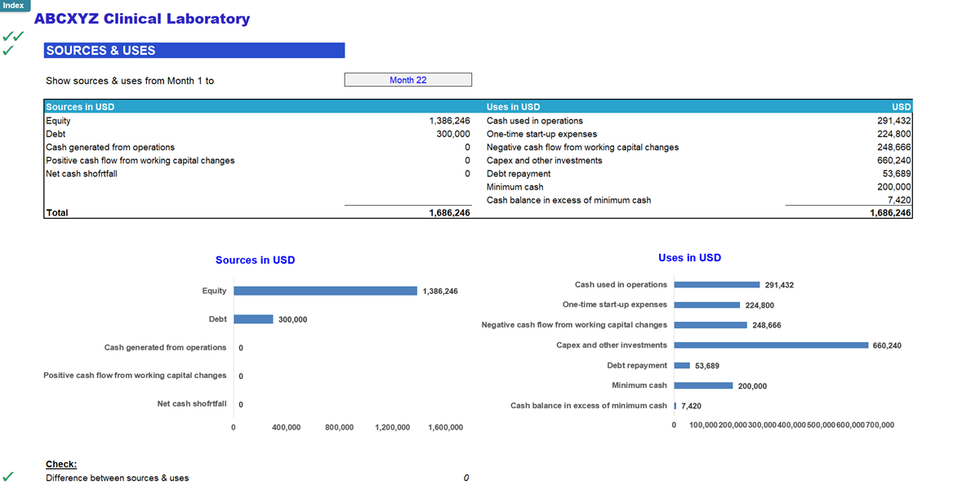980x490 pixels.
Task: Select the difference value 0 cell
Action: click(466, 478)
